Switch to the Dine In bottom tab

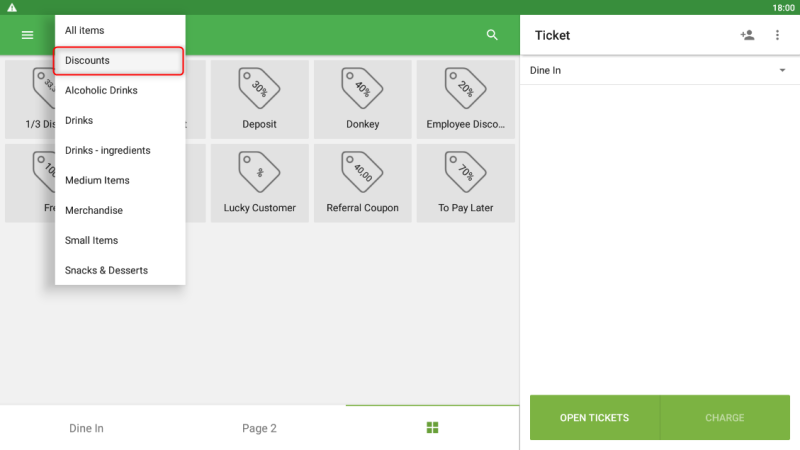pyautogui.click(x=86, y=428)
